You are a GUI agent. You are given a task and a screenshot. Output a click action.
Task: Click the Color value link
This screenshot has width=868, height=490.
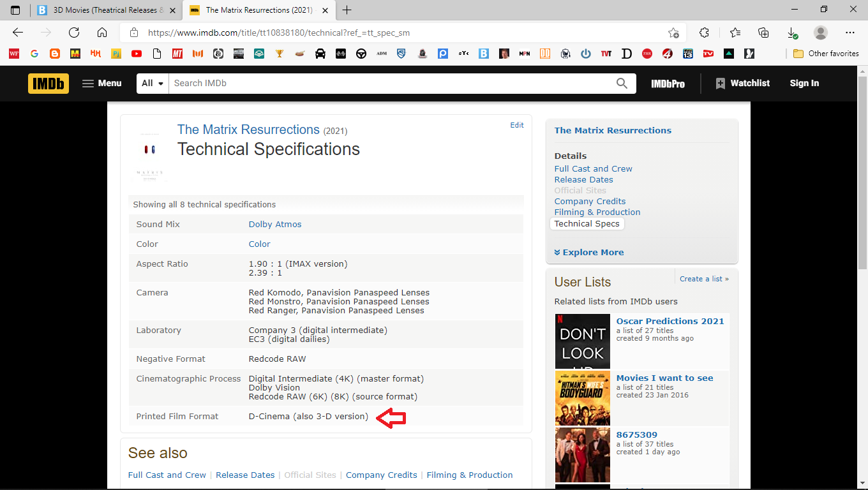259,244
